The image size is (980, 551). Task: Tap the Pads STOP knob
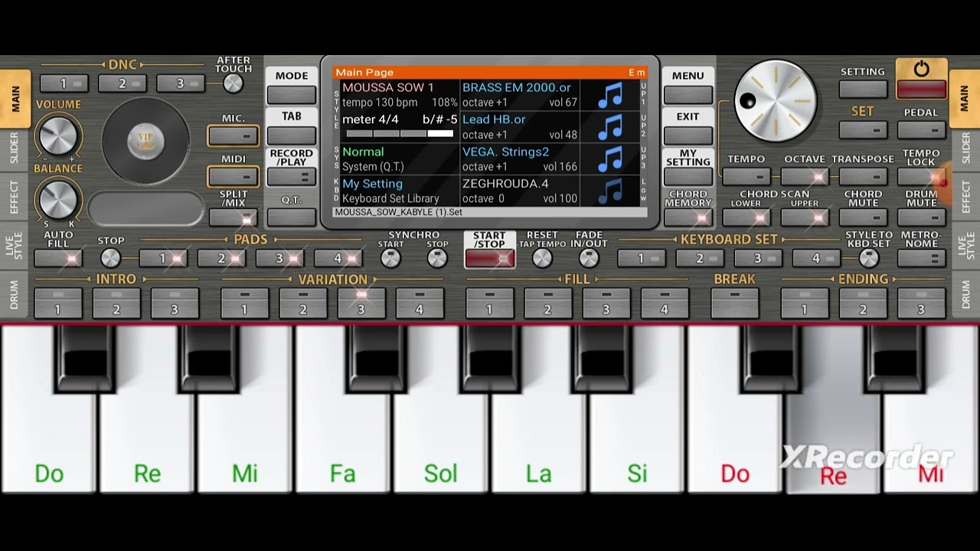point(110,258)
